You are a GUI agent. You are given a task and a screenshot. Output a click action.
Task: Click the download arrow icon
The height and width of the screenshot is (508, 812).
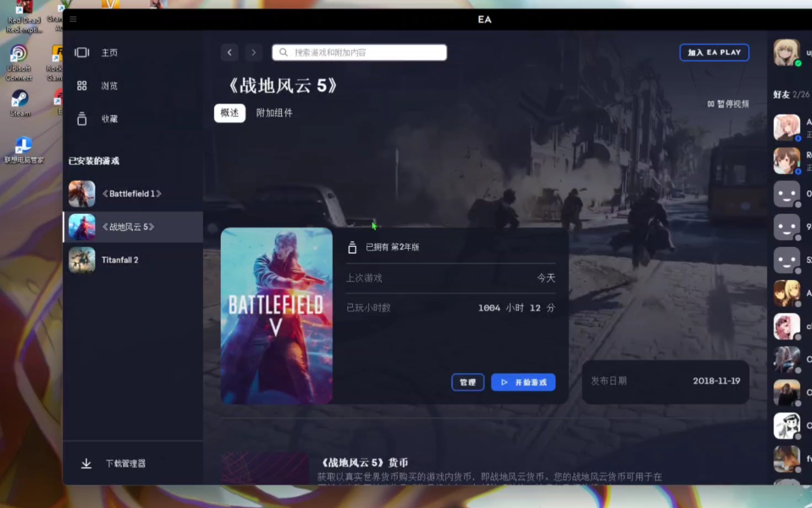tap(86, 464)
